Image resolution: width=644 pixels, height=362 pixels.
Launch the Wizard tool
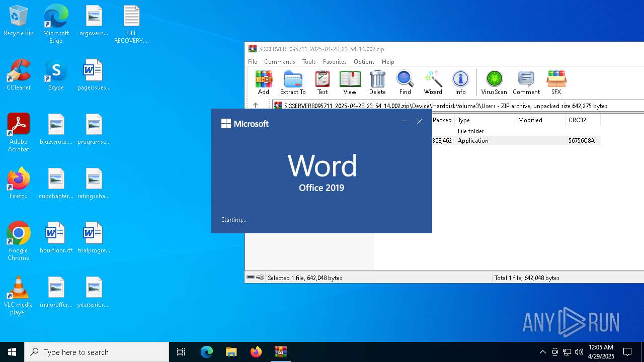click(433, 82)
